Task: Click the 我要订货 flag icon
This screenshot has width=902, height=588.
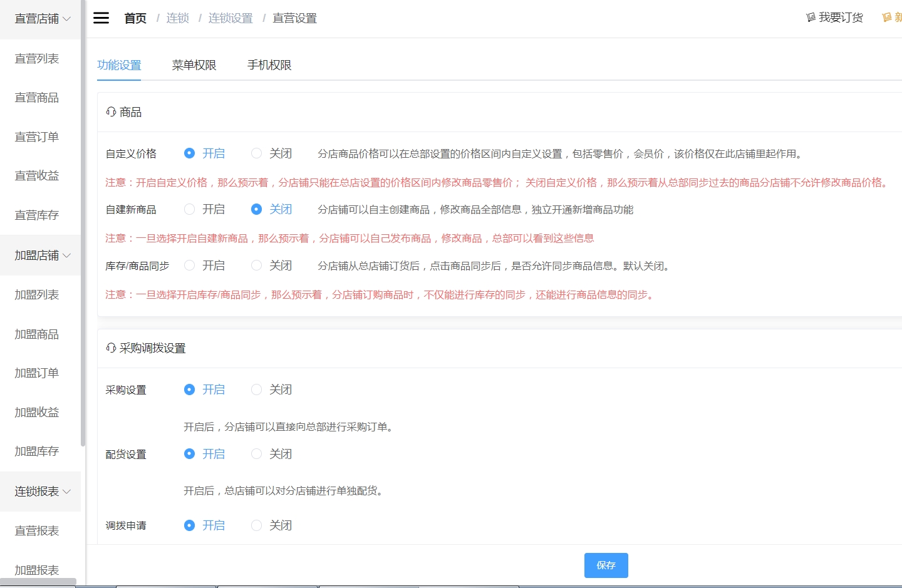Action: pos(811,18)
